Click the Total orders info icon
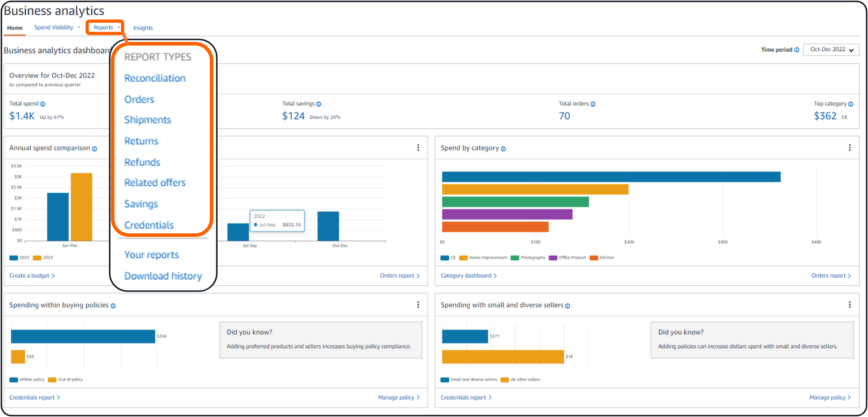Viewport: 868px width, 417px height. [x=593, y=104]
